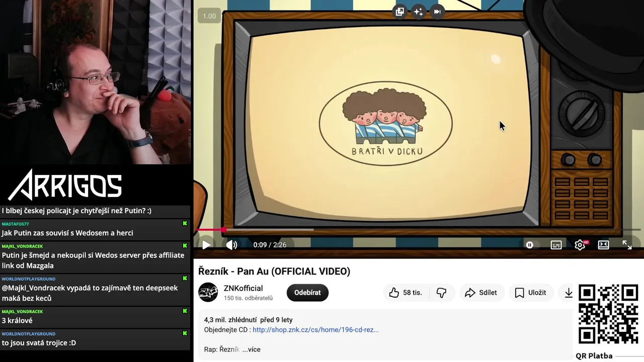Share the video via Sdílet

tap(481, 293)
